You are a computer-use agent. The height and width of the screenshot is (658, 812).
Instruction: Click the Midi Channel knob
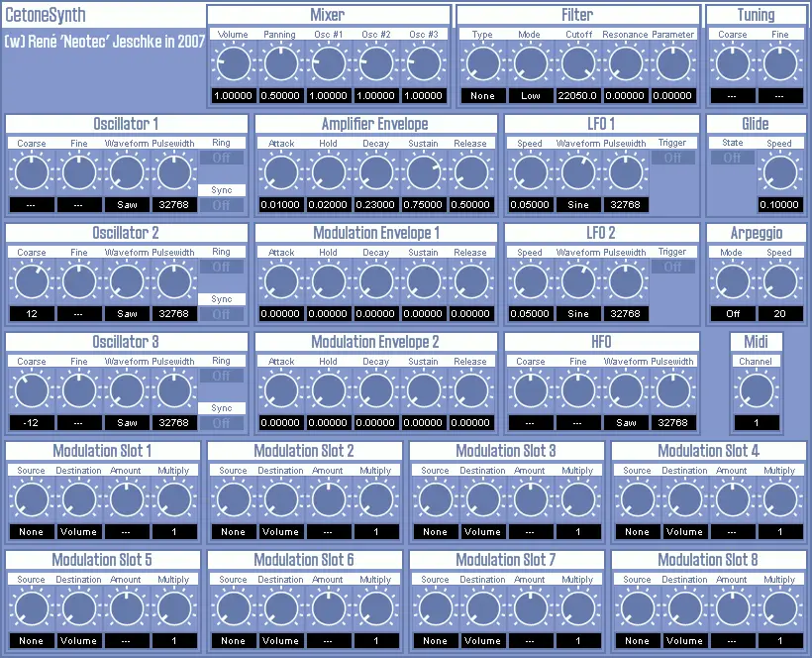coord(757,390)
